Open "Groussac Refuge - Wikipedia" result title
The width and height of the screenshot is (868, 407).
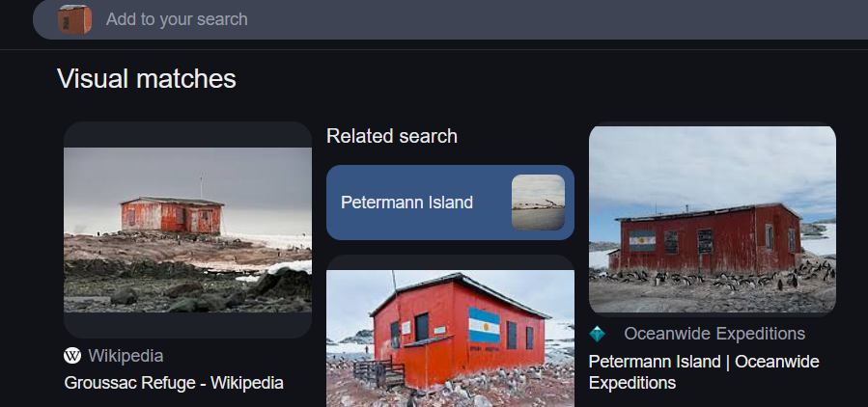(x=174, y=383)
